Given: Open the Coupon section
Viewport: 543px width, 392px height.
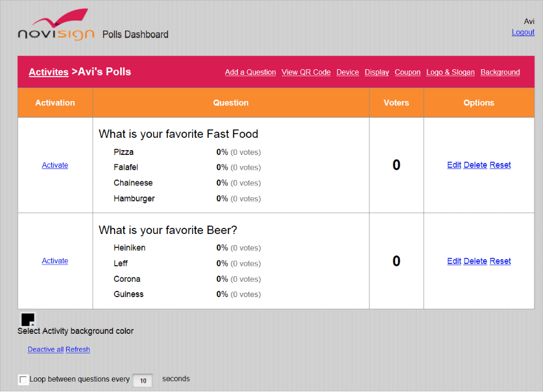Looking at the screenshot, I should [408, 72].
